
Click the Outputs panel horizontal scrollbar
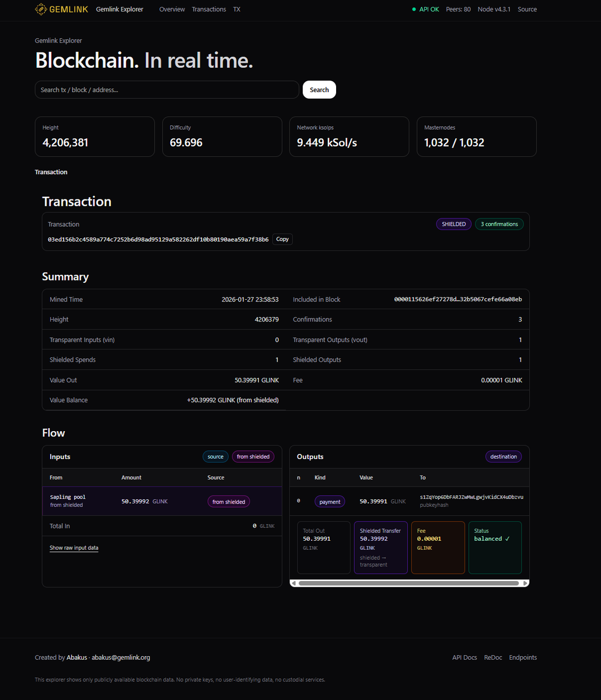coord(409,582)
